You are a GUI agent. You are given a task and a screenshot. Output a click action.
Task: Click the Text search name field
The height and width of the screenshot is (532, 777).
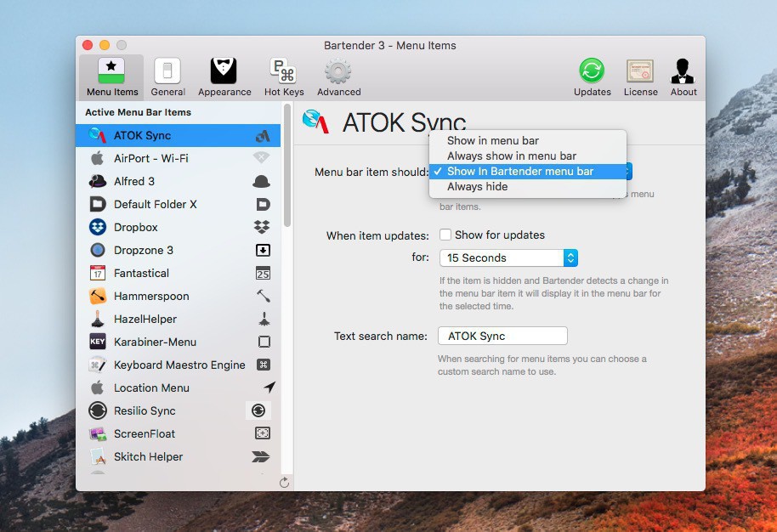pos(502,336)
